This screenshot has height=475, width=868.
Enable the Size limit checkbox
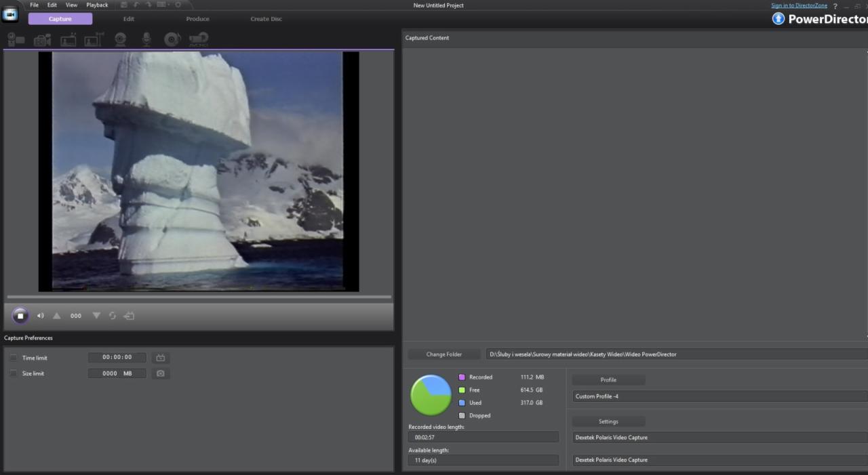click(x=13, y=373)
